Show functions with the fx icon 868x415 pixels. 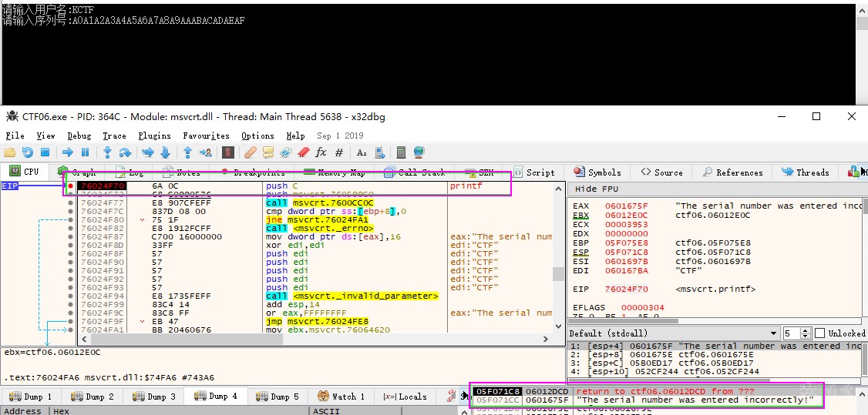pyautogui.click(x=321, y=152)
